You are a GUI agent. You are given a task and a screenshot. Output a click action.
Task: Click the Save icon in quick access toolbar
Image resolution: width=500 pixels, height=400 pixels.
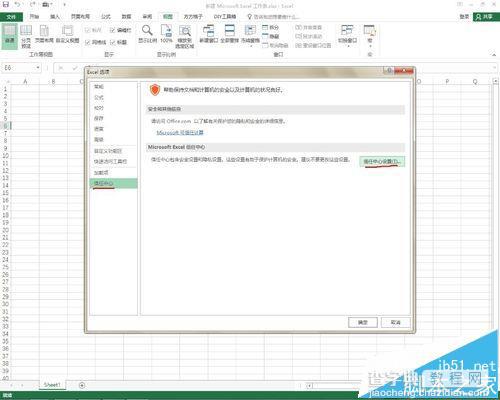(6, 5)
